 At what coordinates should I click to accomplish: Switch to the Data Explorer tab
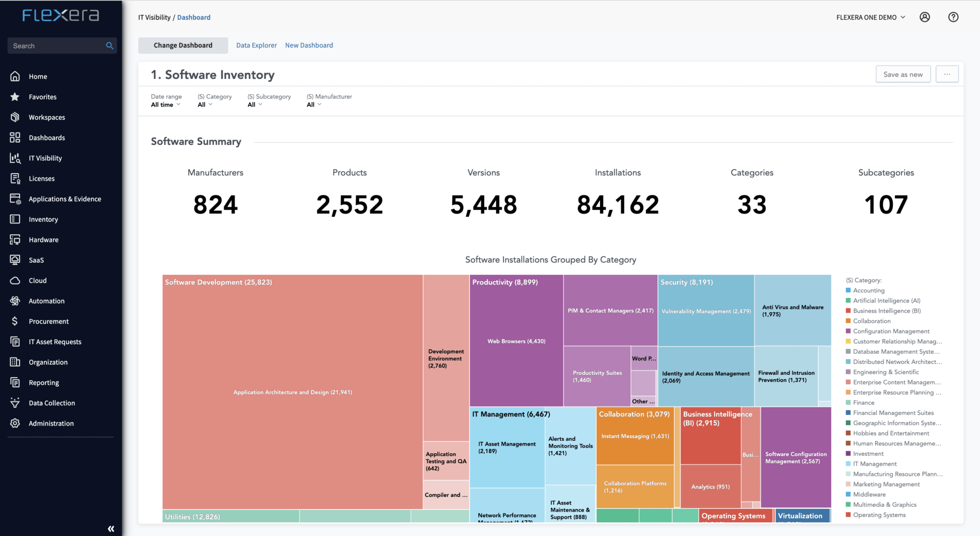256,45
